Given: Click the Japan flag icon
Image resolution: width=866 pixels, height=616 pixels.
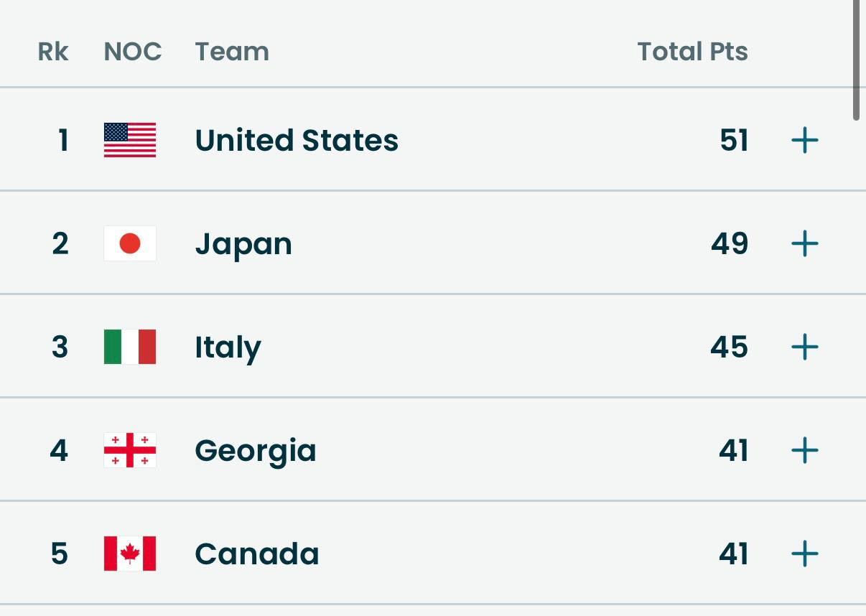Looking at the screenshot, I should (130, 244).
